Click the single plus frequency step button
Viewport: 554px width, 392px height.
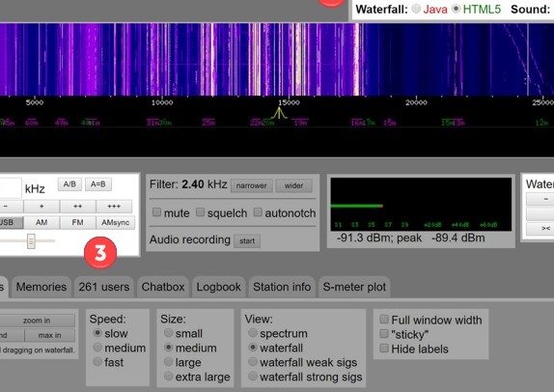(42, 206)
